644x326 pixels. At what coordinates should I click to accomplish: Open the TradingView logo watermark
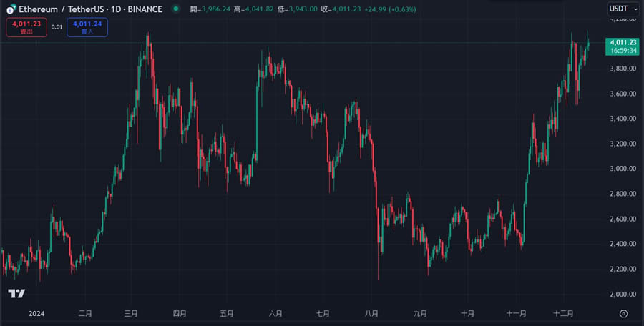click(16, 294)
